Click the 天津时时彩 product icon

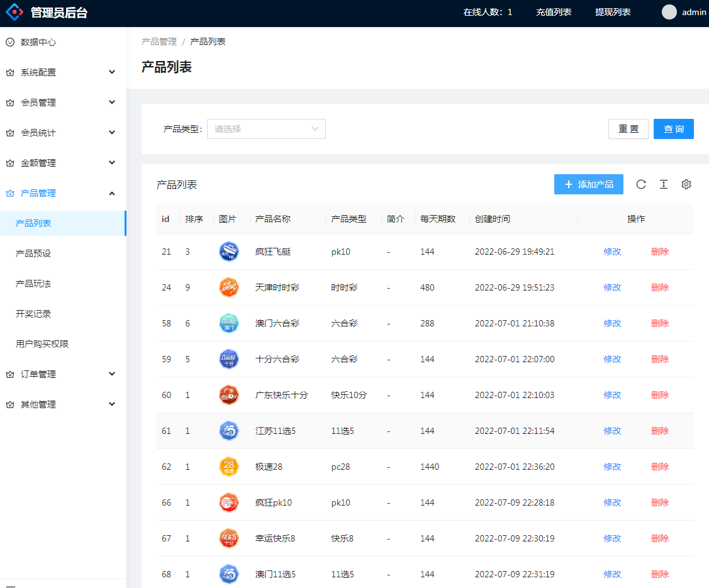(x=228, y=287)
